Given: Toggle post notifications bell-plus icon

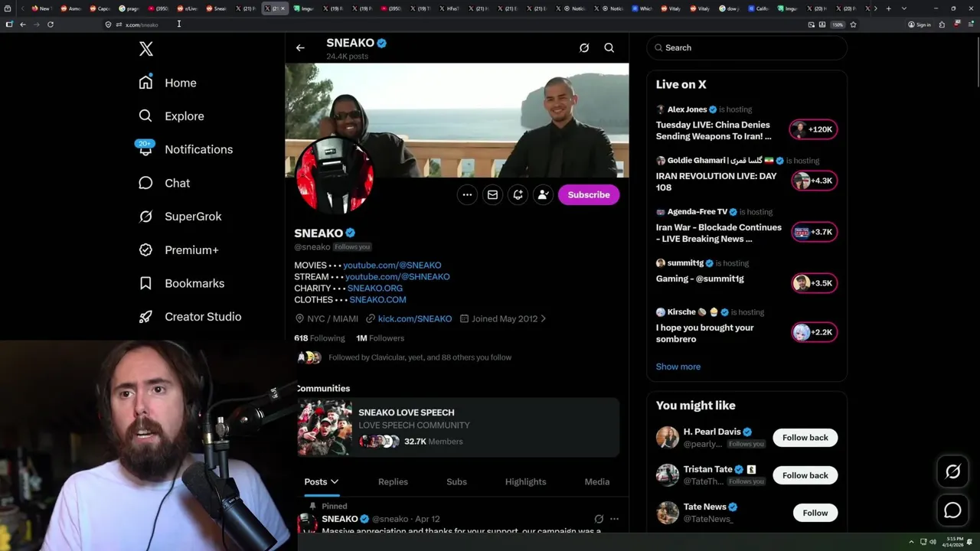Looking at the screenshot, I should [518, 194].
